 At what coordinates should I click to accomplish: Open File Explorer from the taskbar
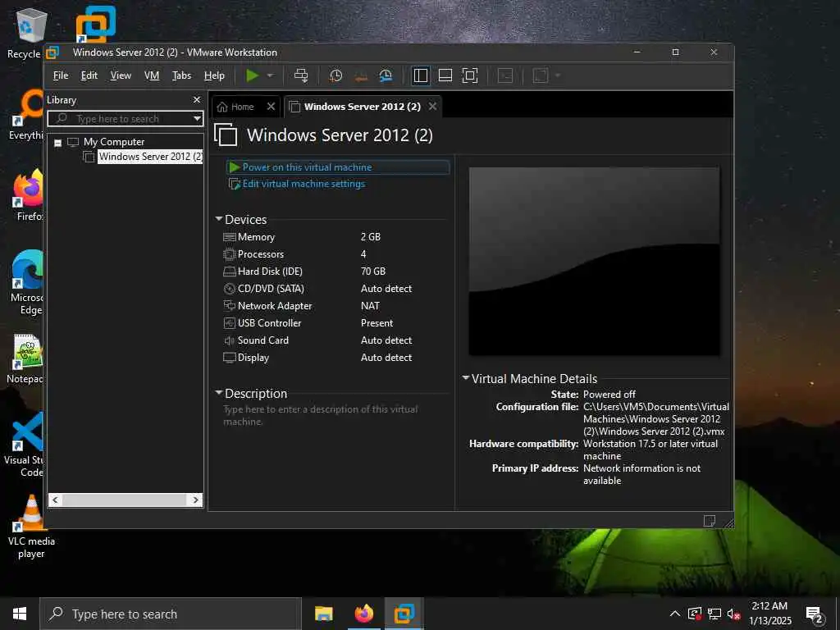point(323,614)
